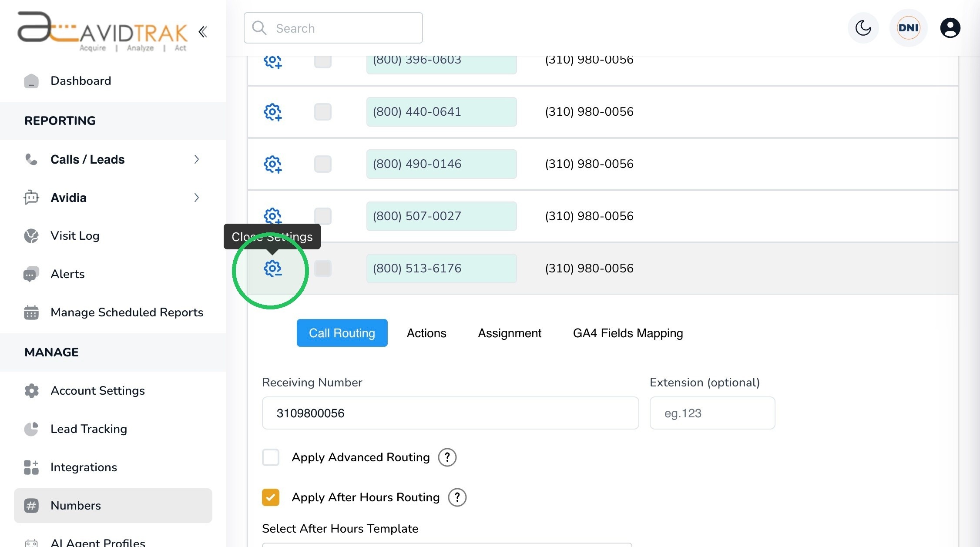The width and height of the screenshot is (980, 547).
Task: Click tracking number (800) 513-6176
Action: [442, 268]
